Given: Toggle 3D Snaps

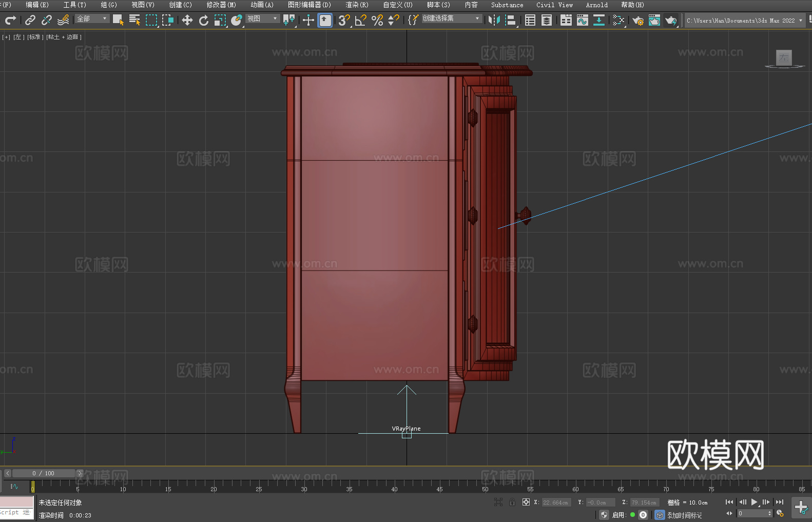Looking at the screenshot, I should coord(344,20).
